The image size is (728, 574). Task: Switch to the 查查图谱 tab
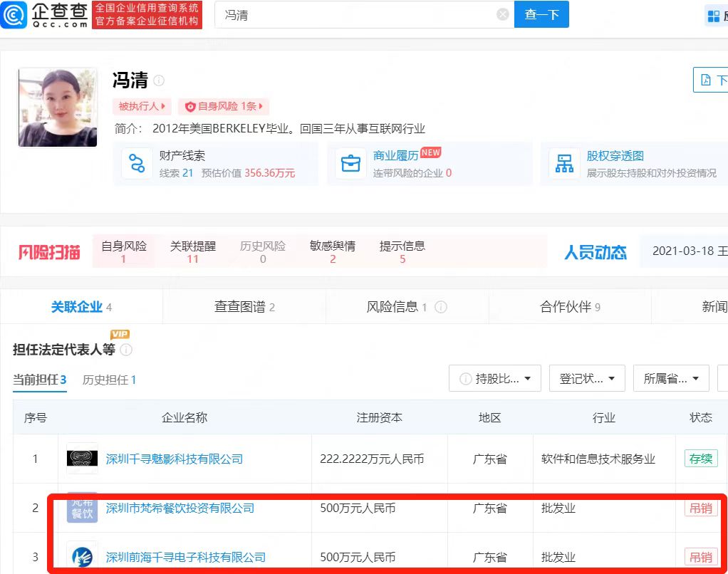[x=244, y=307]
